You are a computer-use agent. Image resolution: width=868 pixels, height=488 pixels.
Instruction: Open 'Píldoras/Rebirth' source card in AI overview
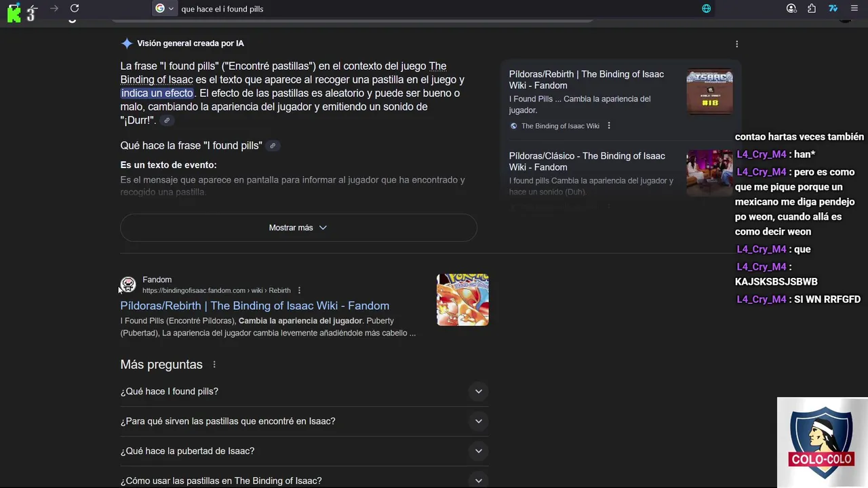click(x=587, y=80)
